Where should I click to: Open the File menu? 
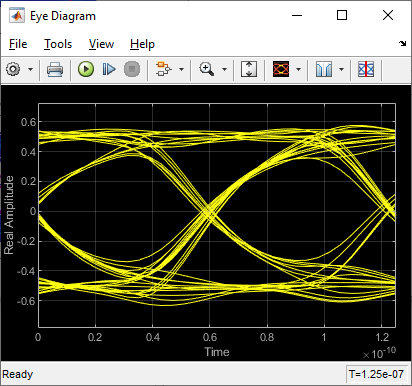coord(18,44)
